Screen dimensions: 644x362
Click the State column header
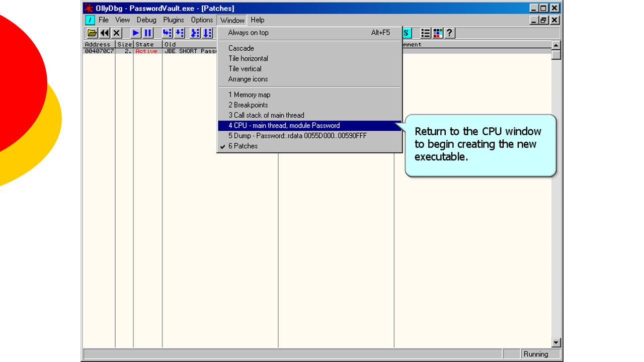pyautogui.click(x=148, y=44)
